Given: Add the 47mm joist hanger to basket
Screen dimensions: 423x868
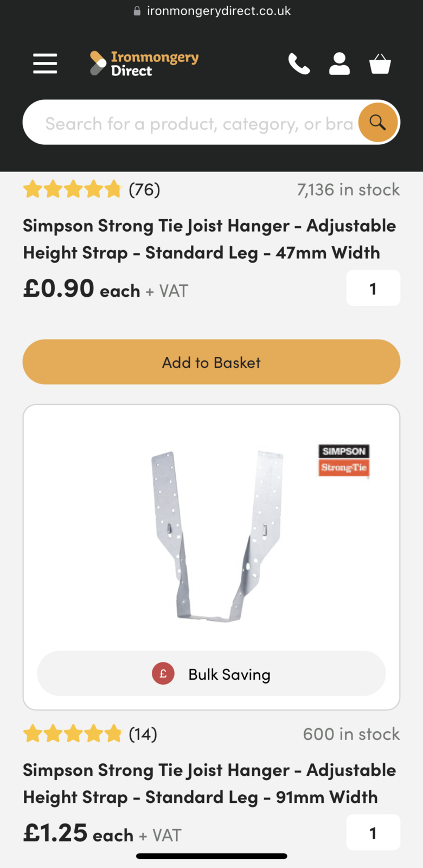Looking at the screenshot, I should pyautogui.click(x=211, y=362).
